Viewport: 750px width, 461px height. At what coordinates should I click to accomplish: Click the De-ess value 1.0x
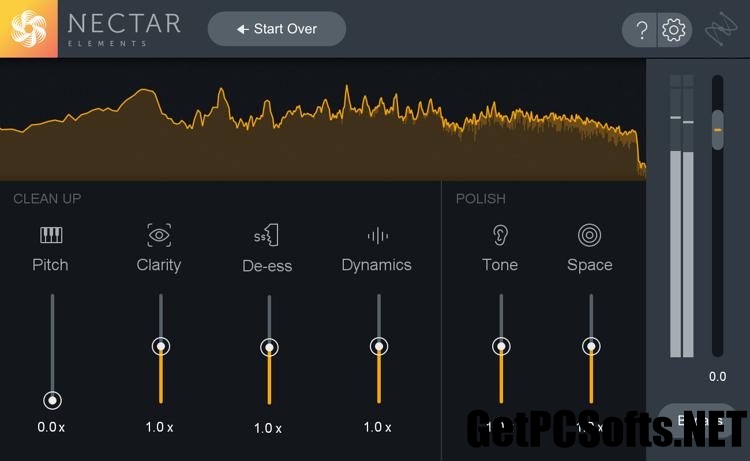[x=268, y=428]
